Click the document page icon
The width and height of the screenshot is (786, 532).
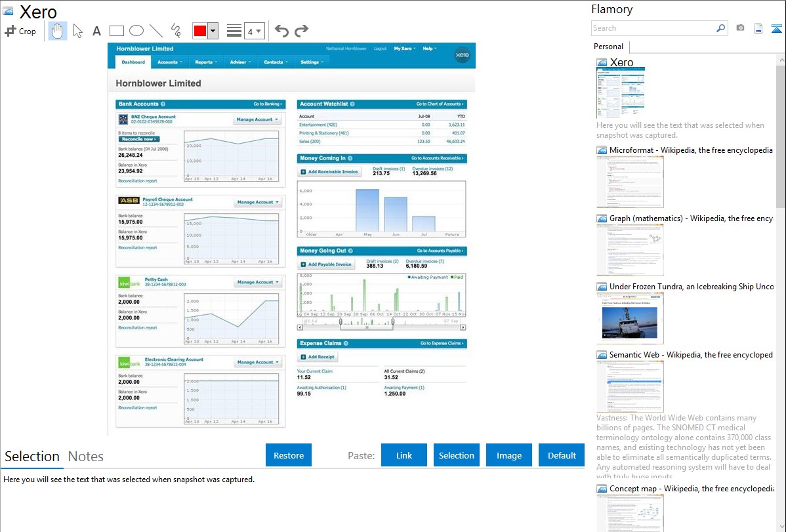[x=758, y=28]
